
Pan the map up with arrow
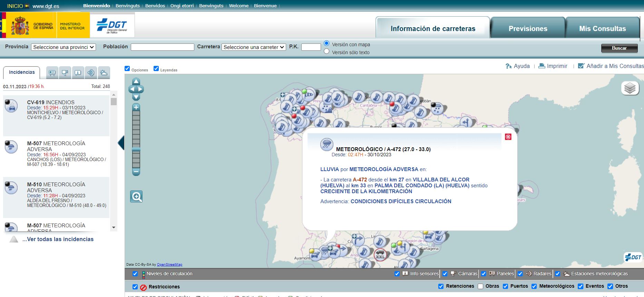136,82
